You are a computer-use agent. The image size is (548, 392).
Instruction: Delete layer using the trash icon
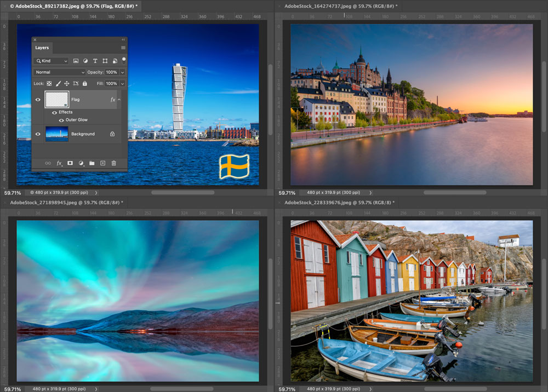tap(114, 163)
